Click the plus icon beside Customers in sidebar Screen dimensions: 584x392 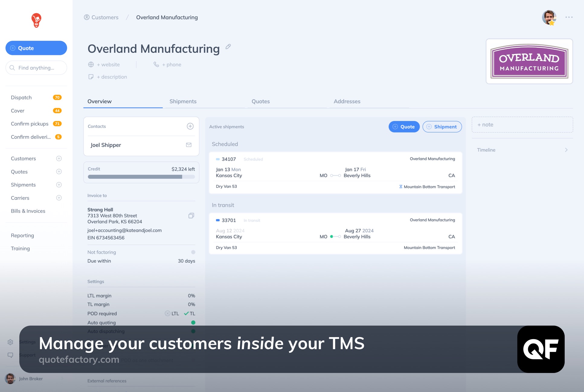pos(59,158)
